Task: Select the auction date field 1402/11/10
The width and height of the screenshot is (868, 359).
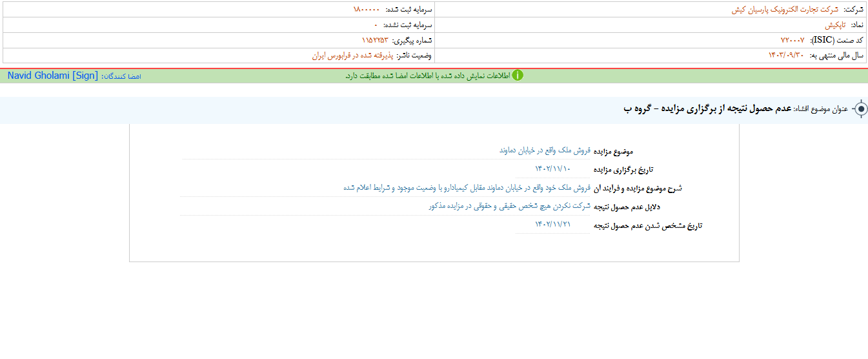Action: coord(553,169)
